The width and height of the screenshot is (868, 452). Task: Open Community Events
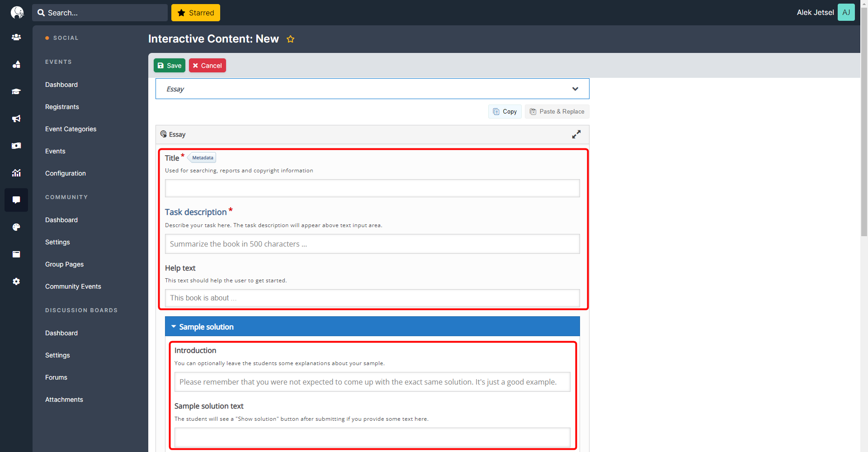point(73,286)
